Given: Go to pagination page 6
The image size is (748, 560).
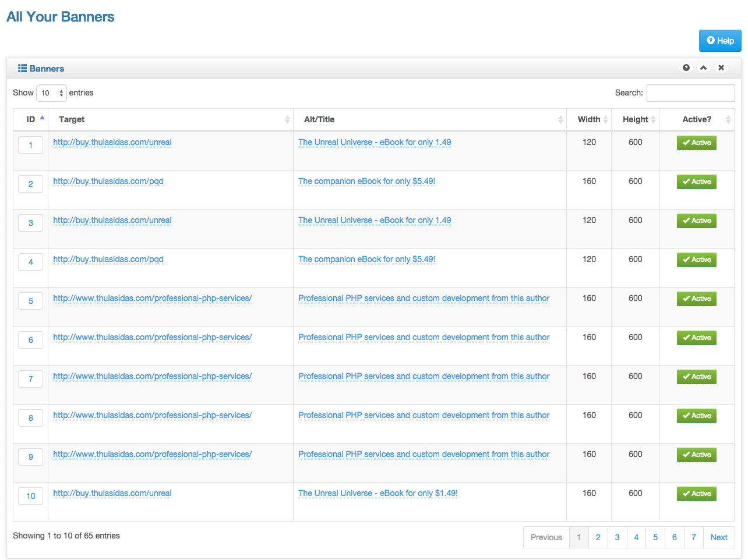Looking at the screenshot, I should point(675,537).
